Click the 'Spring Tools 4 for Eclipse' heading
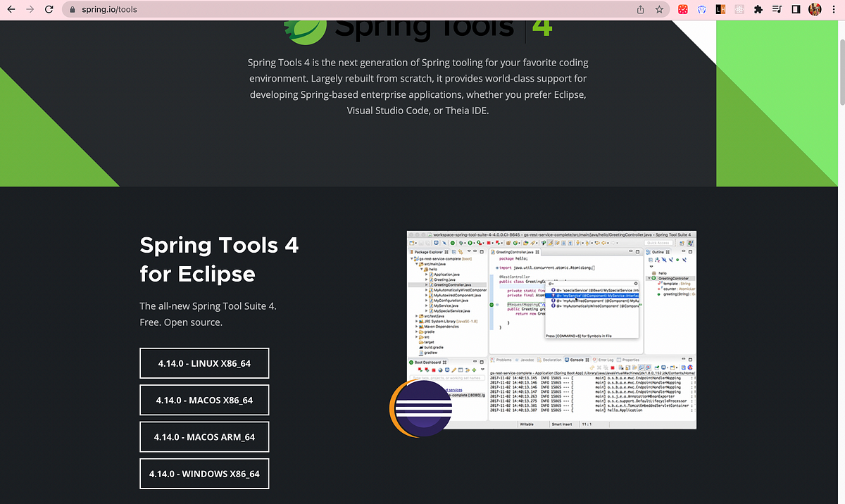This screenshot has width=845, height=504. click(219, 259)
